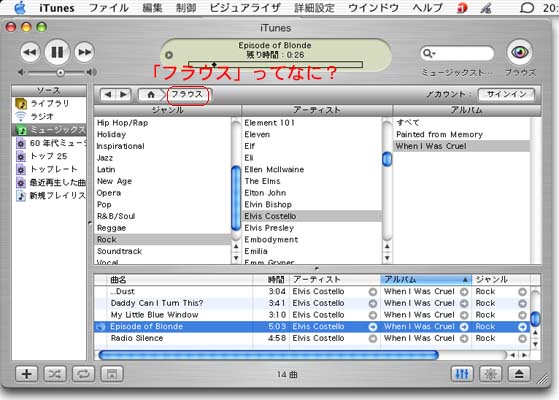This screenshot has height=400, width=559.
Task: Click the speech bubble menu bar icon
Action: click(527, 8)
